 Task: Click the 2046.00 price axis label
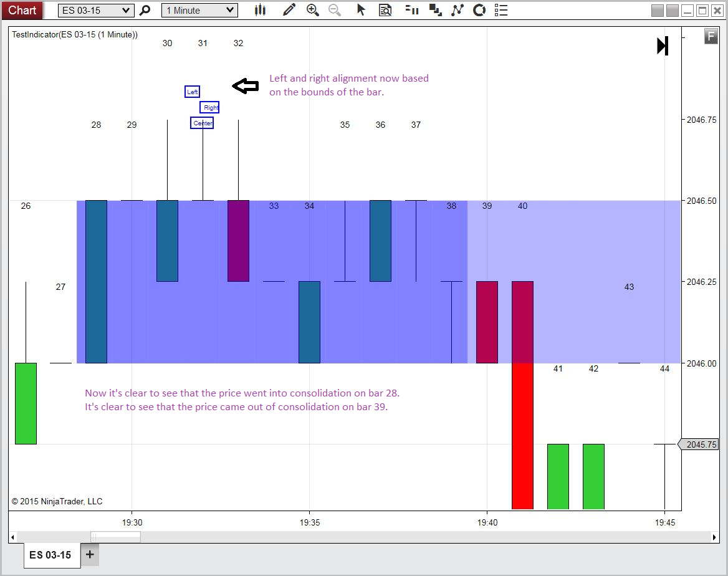tap(702, 363)
